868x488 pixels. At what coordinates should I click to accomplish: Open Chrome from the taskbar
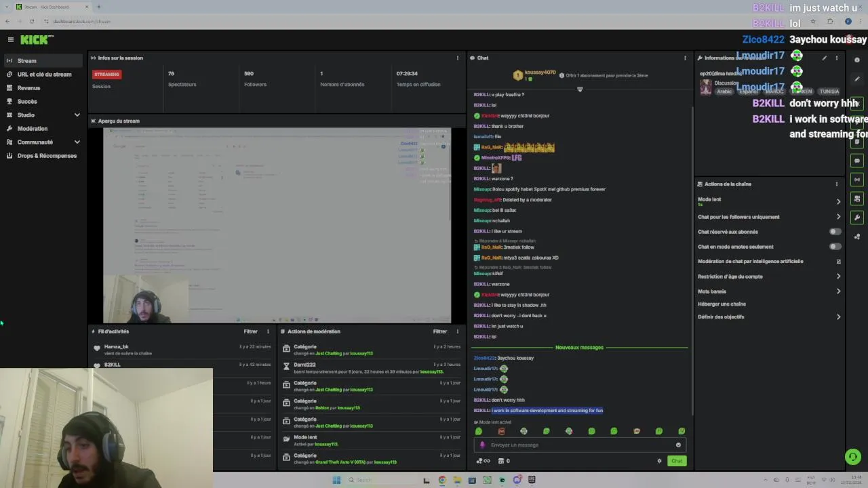point(442,480)
